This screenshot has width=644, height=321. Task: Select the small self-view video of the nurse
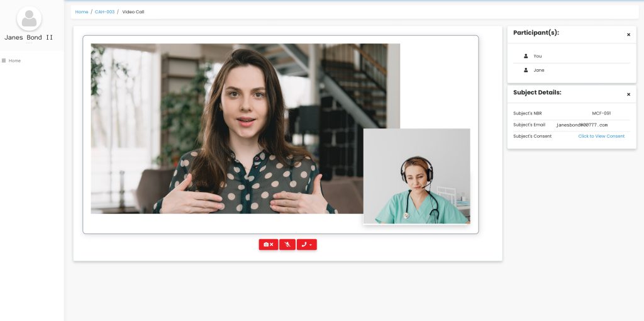pos(416,176)
